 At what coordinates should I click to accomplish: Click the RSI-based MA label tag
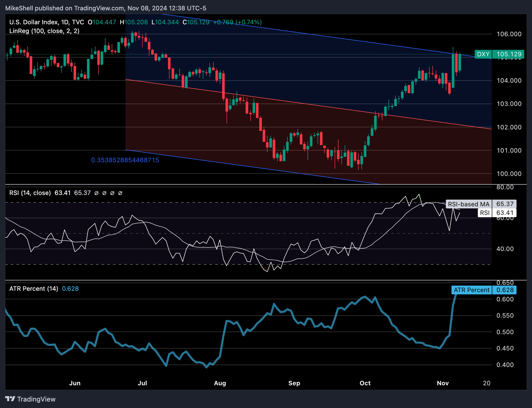pos(469,204)
